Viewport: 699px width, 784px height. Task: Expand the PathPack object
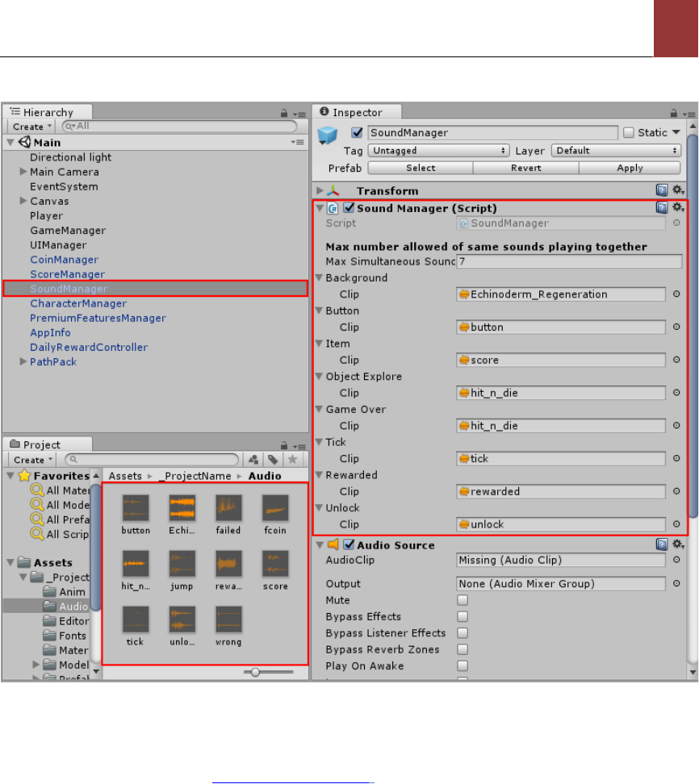click(23, 361)
